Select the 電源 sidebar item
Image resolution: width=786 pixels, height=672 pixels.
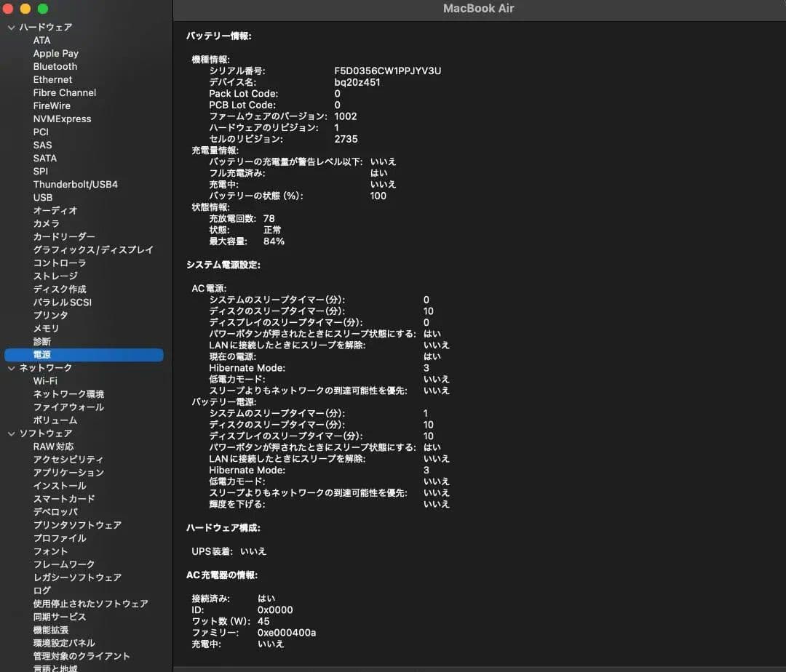pos(42,355)
